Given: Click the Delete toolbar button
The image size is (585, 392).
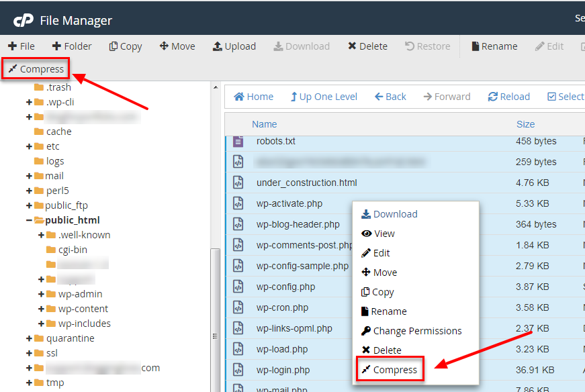Looking at the screenshot, I should (367, 46).
